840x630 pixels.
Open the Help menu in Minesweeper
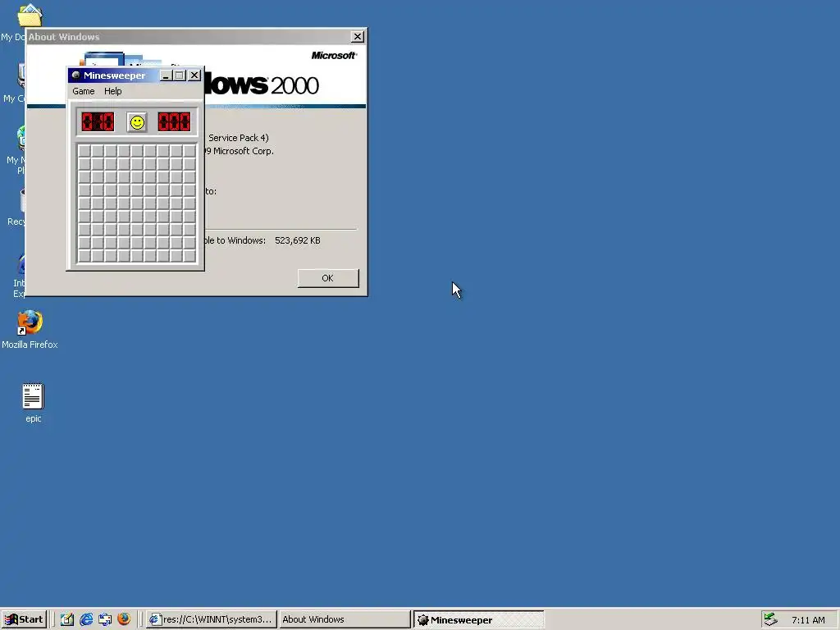tap(112, 91)
